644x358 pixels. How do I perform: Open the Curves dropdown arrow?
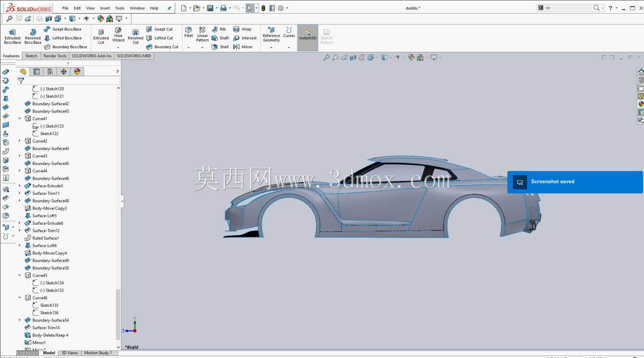pyautogui.click(x=289, y=48)
